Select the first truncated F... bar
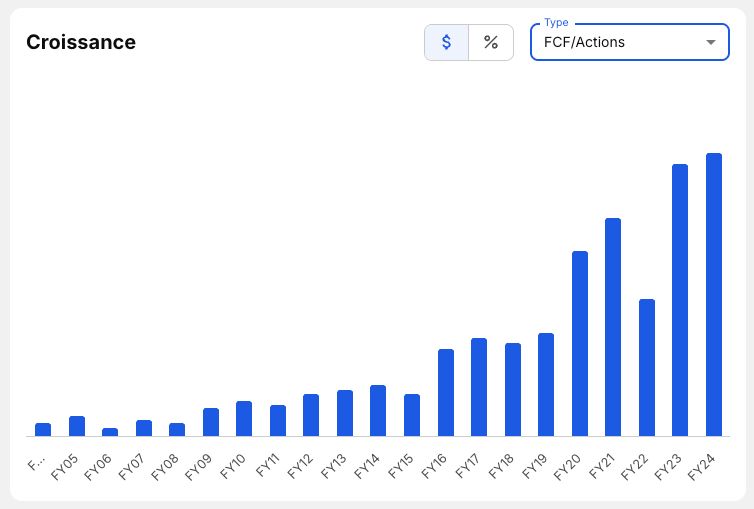 coord(43,430)
